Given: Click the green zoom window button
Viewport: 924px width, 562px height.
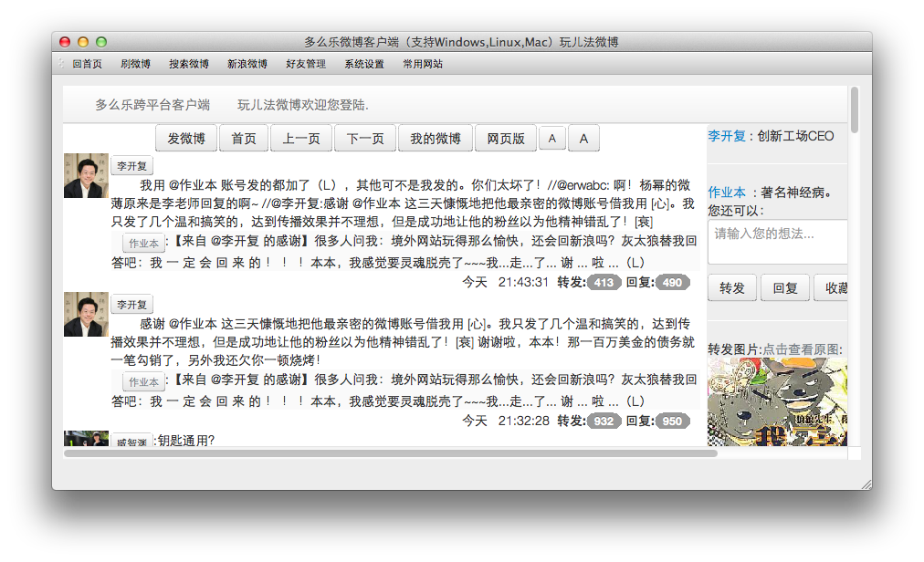Looking at the screenshot, I should click(101, 42).
